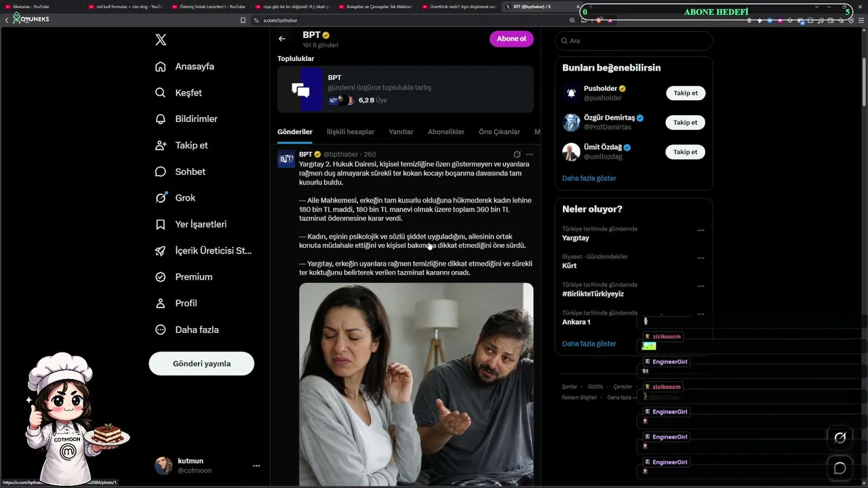Open the floating messages chat button
Screen dimensions: 868x488
(x=840, y=468)
